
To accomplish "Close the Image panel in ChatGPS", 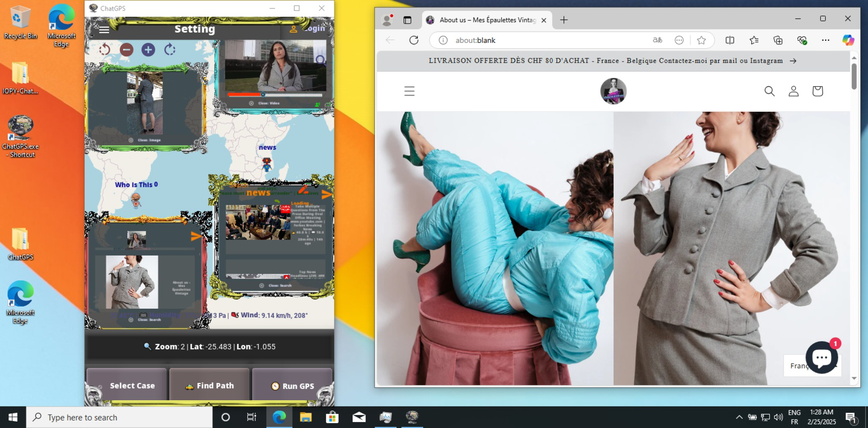I will pyautogui.click(x=144, y=140).
